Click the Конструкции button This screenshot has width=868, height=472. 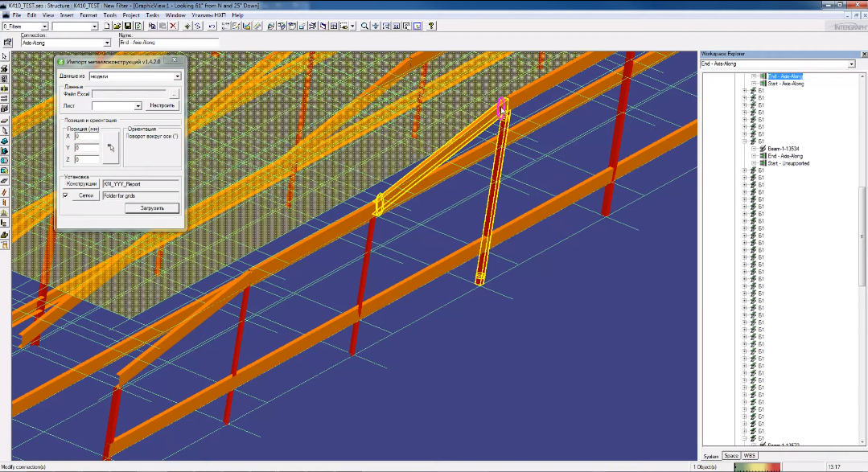(x=81, y=183)
